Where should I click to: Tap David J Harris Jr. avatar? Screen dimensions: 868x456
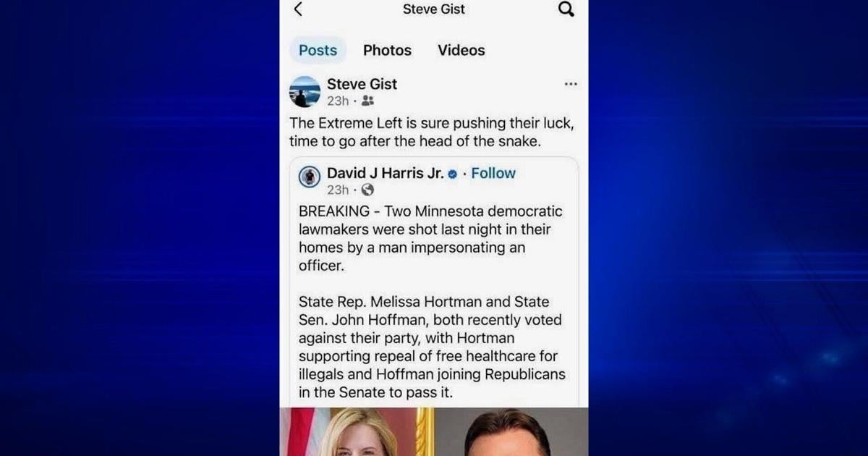tap(310, 177)
